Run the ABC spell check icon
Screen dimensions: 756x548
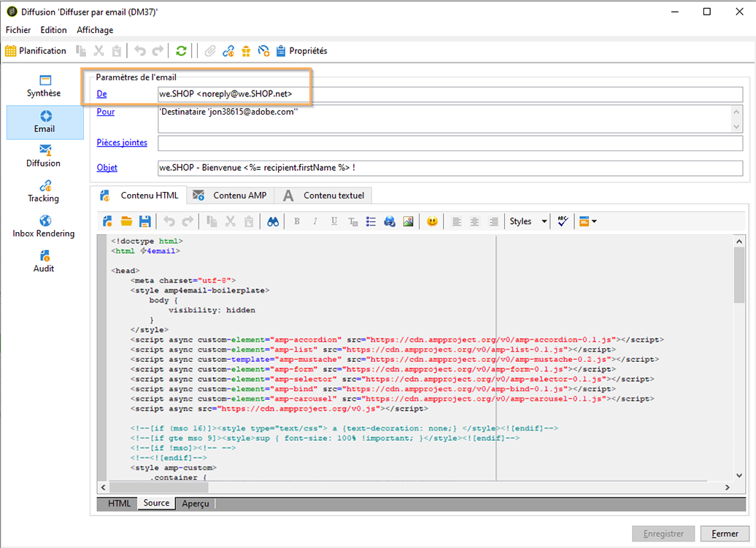coord(563,221)
